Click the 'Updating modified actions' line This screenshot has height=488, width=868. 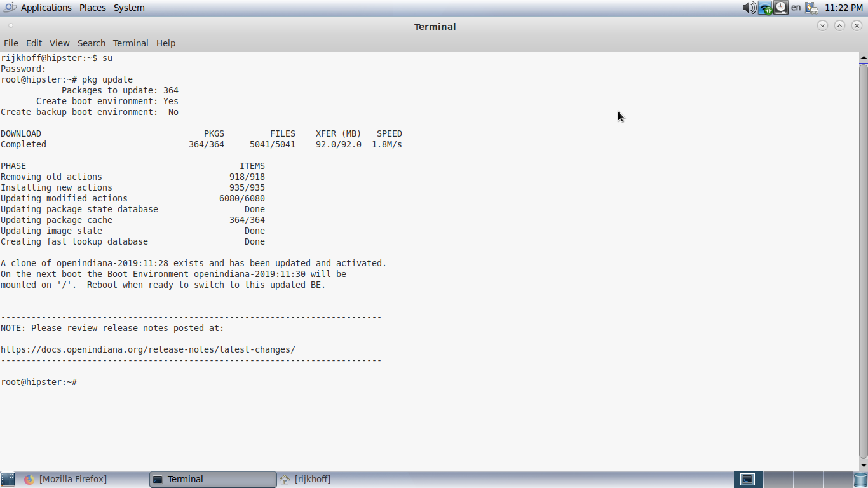pyautogui.click(x=133, y=198)
